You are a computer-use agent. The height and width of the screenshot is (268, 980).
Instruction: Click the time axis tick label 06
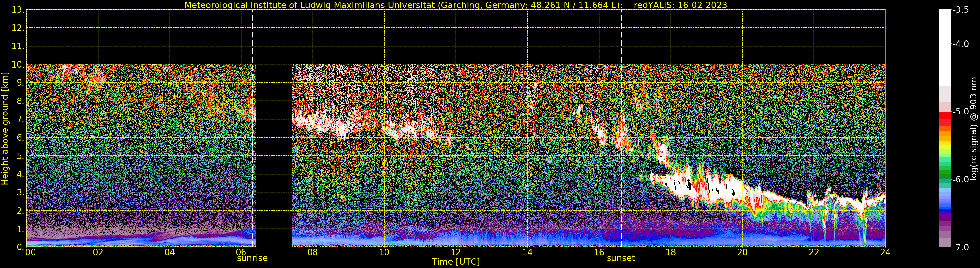point(241,252)
